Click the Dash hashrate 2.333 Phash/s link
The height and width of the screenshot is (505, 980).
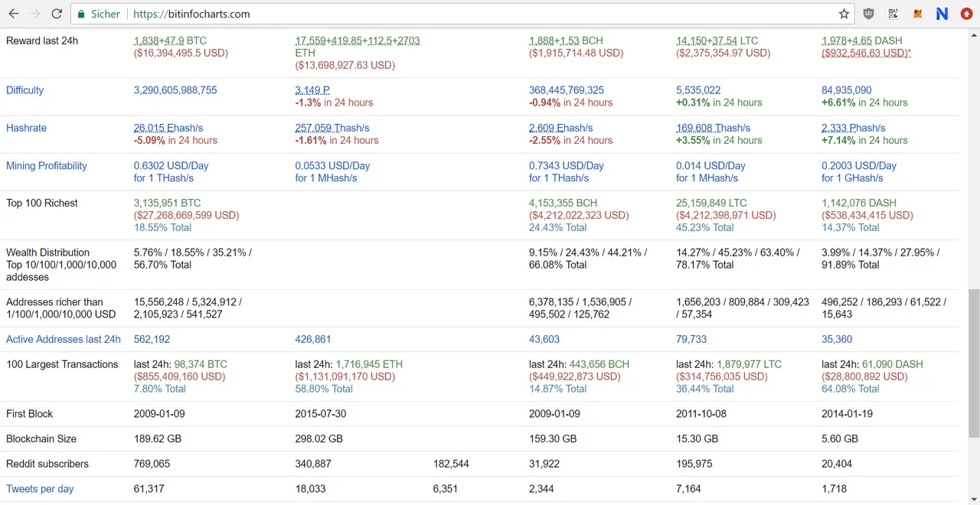click(854, 128)
